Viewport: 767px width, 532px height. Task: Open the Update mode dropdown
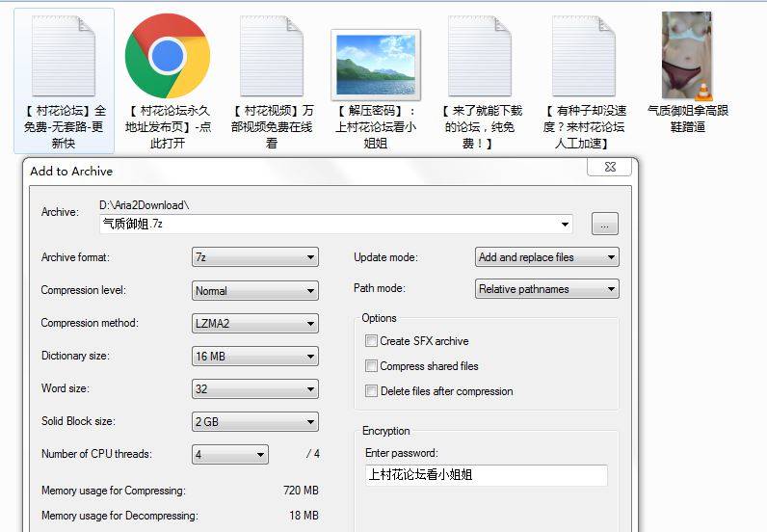click(x=547, y=257)
